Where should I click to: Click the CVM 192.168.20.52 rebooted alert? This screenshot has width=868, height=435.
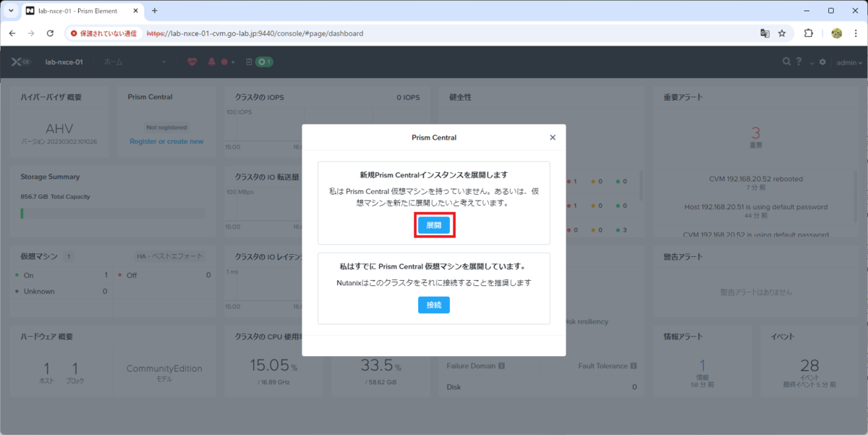point(756,178)
